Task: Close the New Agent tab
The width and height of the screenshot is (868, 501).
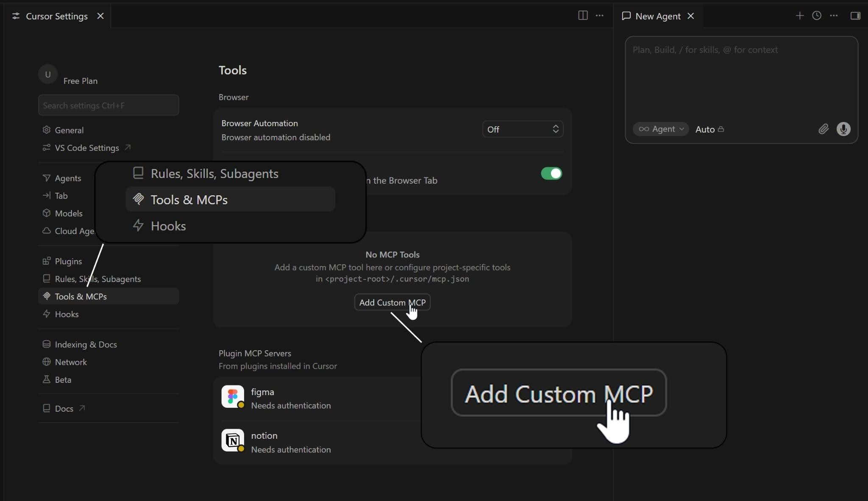Action: coord(691,16)
